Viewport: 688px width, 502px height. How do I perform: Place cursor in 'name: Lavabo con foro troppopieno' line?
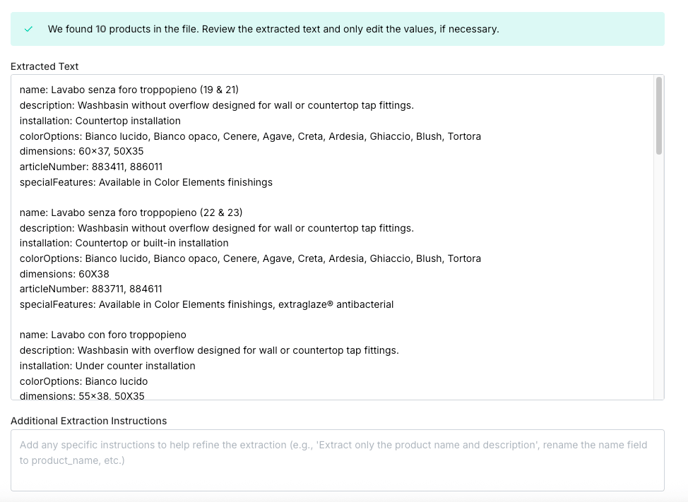(103, 335)
